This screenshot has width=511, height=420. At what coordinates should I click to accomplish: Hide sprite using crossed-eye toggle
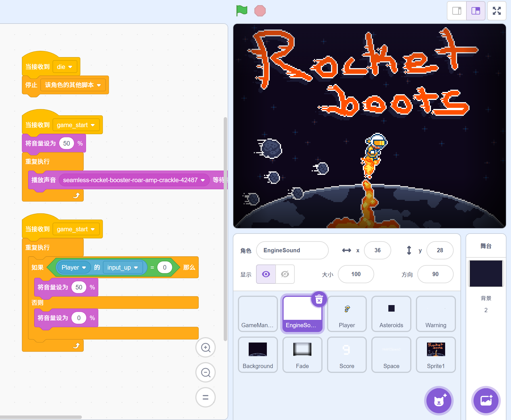[285, 274]
